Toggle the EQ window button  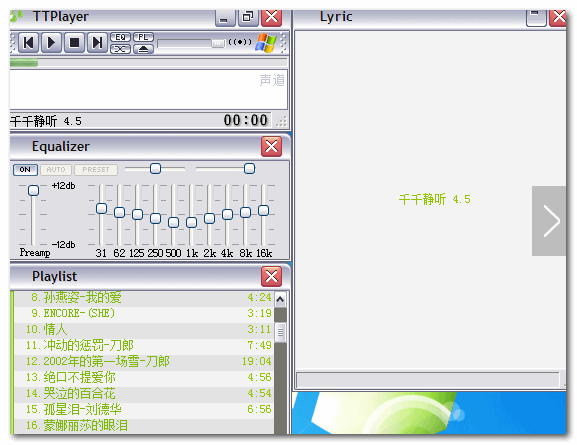click(x=120, y=38)
